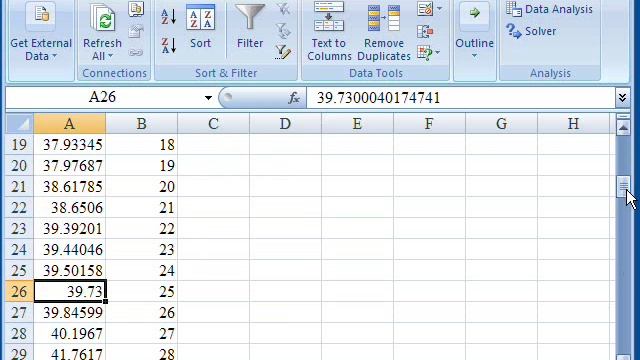Open Data Validation icon

tap(425, 9)
